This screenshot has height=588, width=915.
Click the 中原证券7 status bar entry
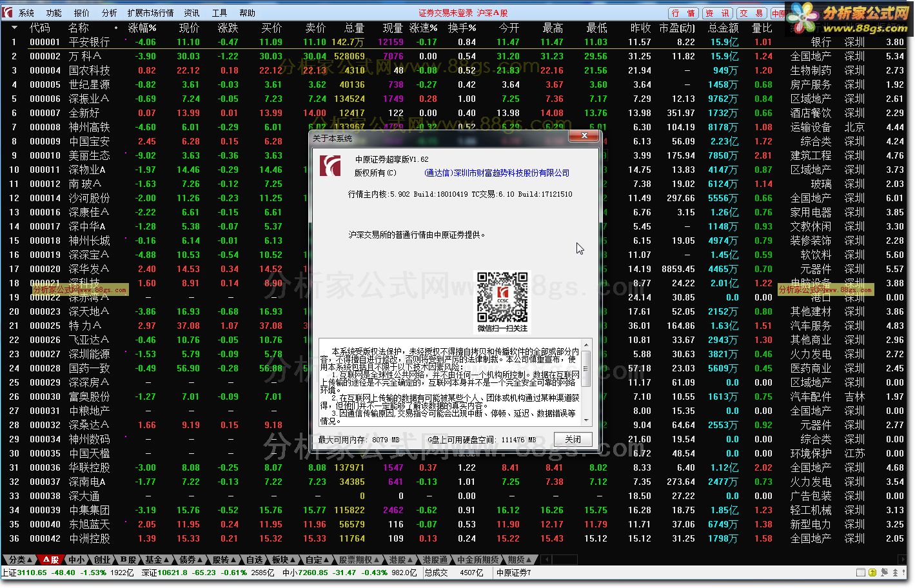click(513, 573)
